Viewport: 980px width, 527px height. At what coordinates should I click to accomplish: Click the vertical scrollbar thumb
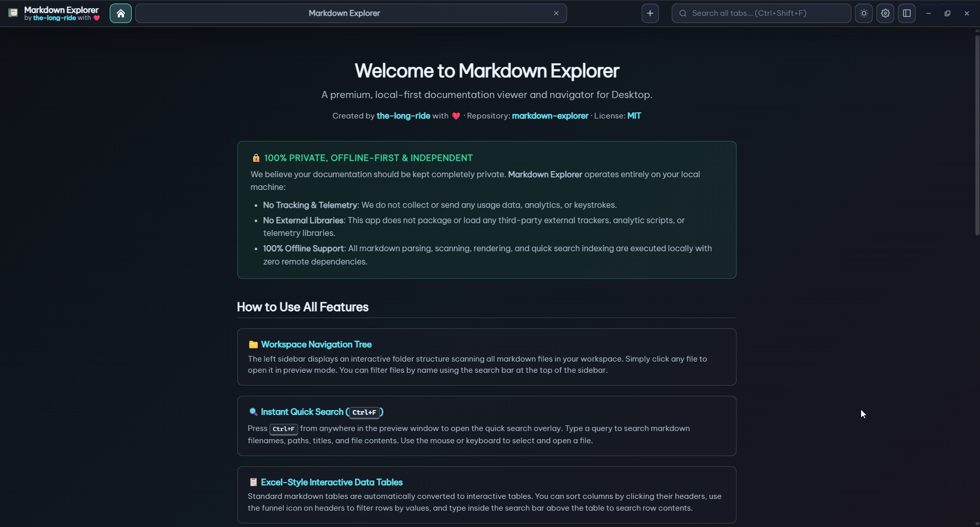click(x=977, y=135)
